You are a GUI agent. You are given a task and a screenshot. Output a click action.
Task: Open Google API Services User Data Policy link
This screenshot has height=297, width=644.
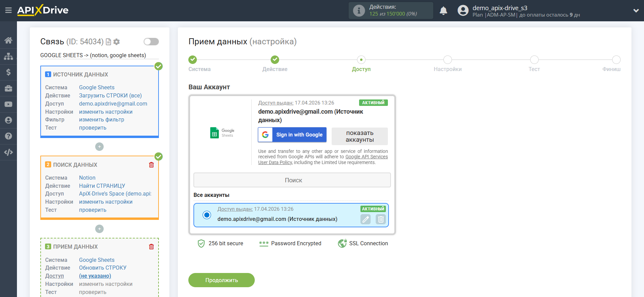367,157
